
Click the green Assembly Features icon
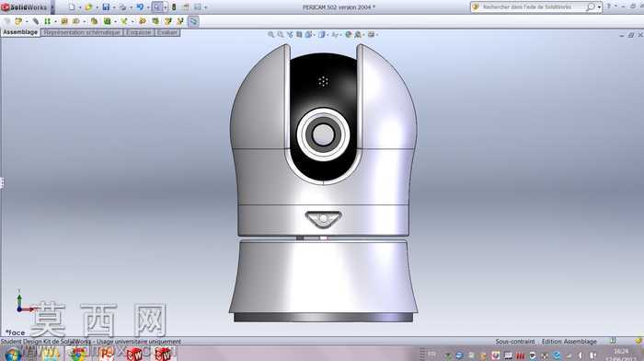point(108,21)
